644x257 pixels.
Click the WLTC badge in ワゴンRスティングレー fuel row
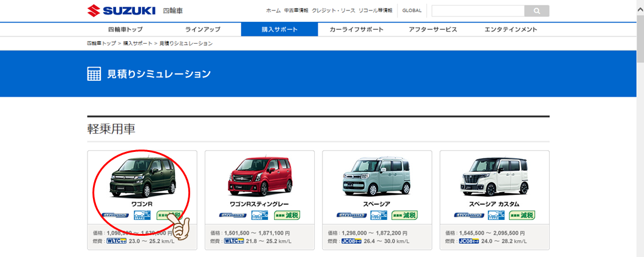[234, 241]
